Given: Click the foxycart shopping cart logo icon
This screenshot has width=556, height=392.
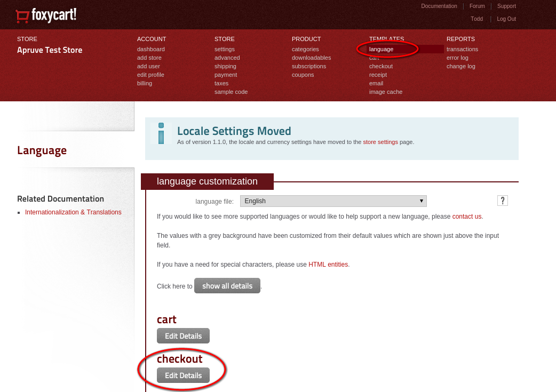Looking at the screenshot, I should tap(22, 15).
